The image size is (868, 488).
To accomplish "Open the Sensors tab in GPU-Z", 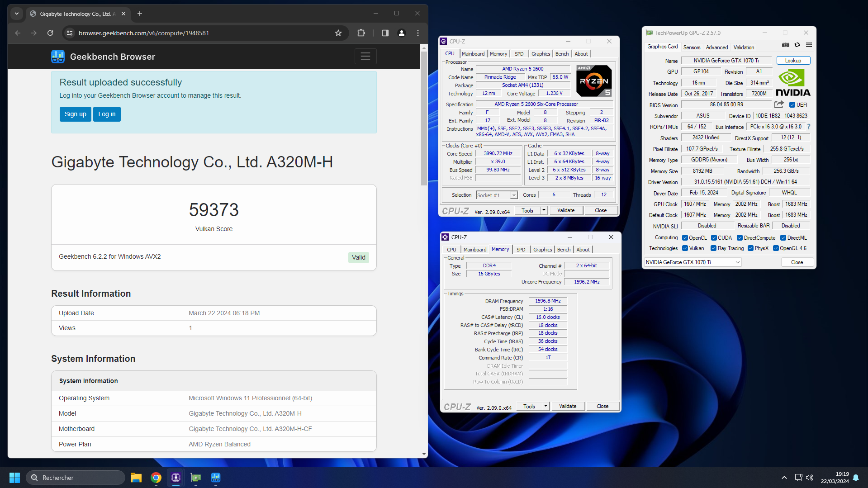I will 692,47.
